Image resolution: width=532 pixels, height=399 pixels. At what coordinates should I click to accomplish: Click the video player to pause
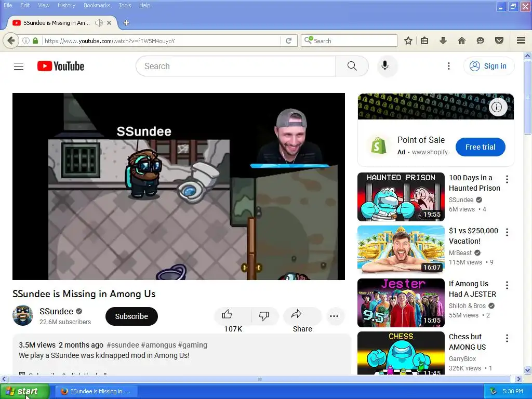(179, 187)
